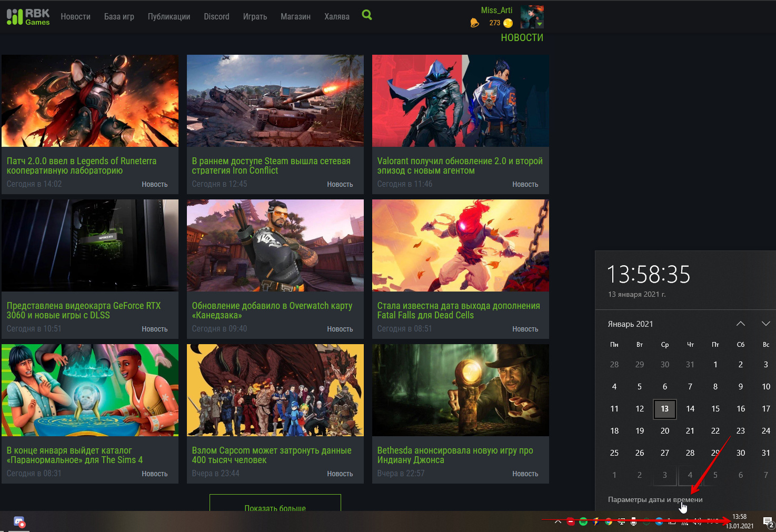Open Telegram tray icon
776x532 pixels.
pos(659,521)
